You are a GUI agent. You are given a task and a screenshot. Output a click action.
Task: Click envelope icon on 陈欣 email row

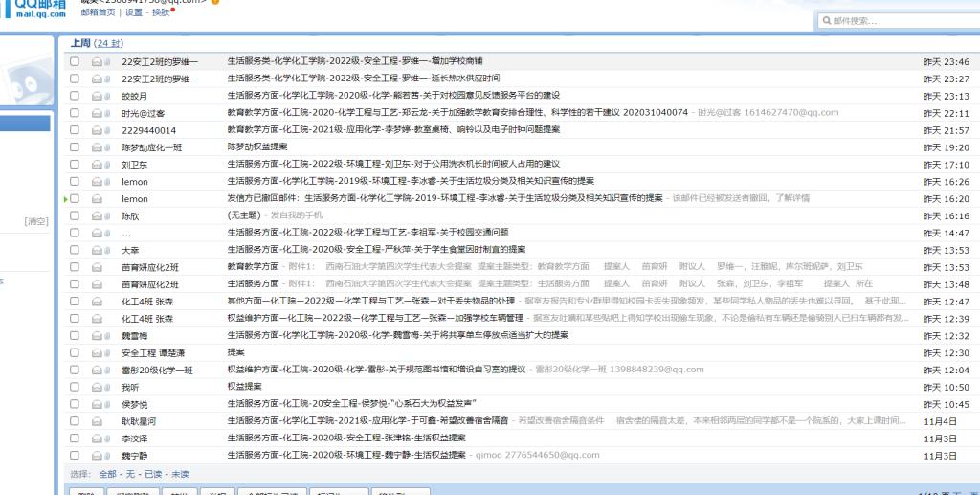coord(97,216)
